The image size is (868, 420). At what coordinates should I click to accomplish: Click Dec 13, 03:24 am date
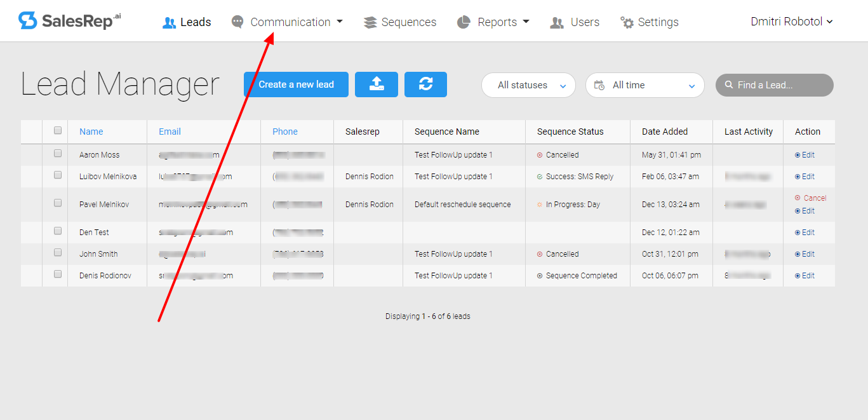[x=671, y=205]
